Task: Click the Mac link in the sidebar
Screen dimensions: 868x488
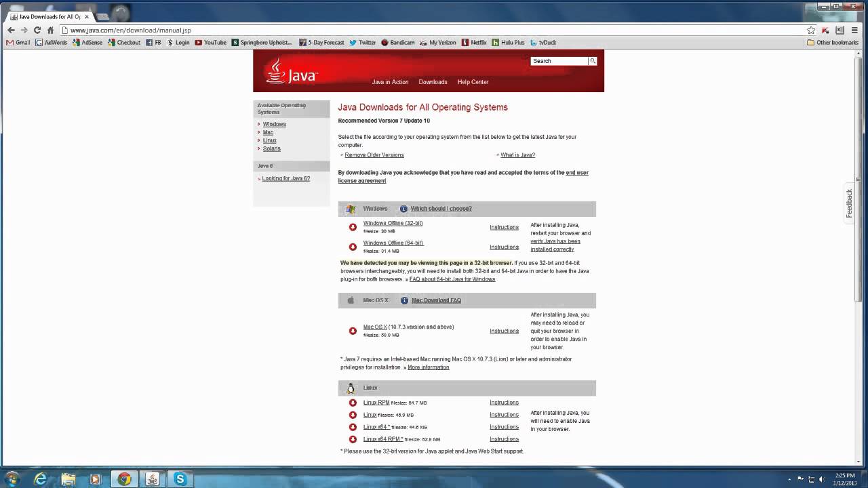Action: point(268,132)
